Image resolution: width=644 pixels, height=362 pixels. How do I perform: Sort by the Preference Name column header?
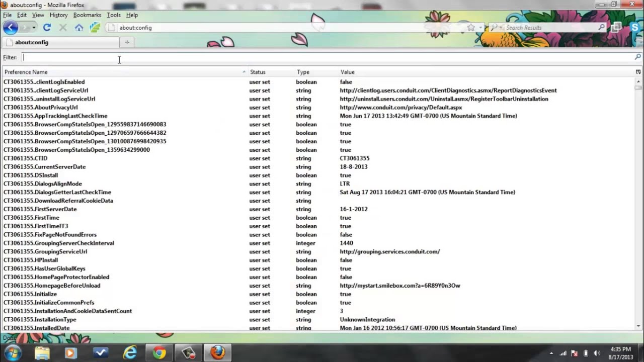(125, 72)
